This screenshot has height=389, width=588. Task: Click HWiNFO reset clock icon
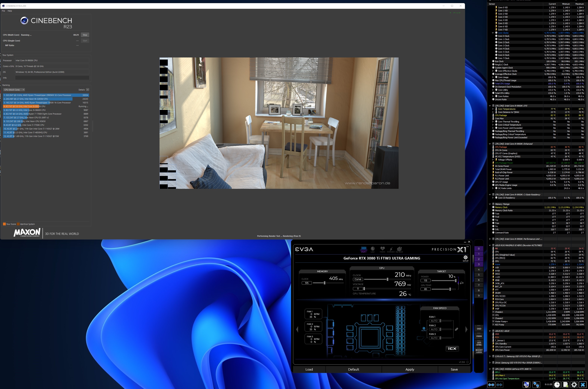click(557, 385)
